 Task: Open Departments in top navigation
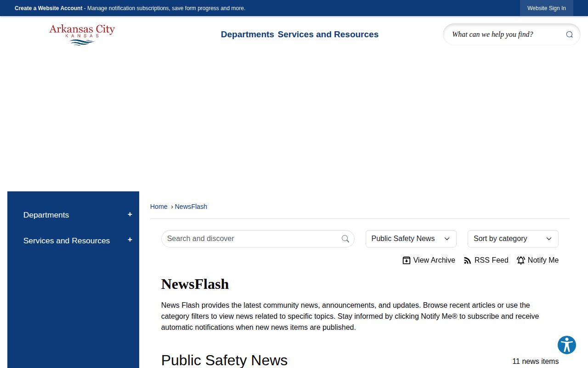[248, 34]
